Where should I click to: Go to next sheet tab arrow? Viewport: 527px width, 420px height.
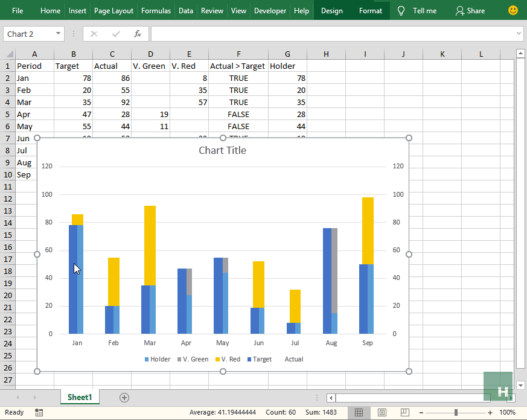34,398
